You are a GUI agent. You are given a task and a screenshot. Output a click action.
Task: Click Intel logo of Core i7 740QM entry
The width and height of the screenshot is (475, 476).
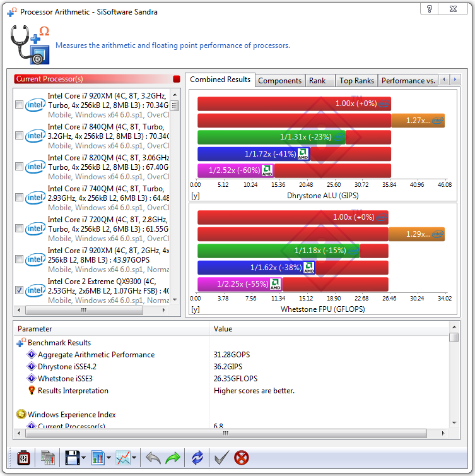pos(35,198)
